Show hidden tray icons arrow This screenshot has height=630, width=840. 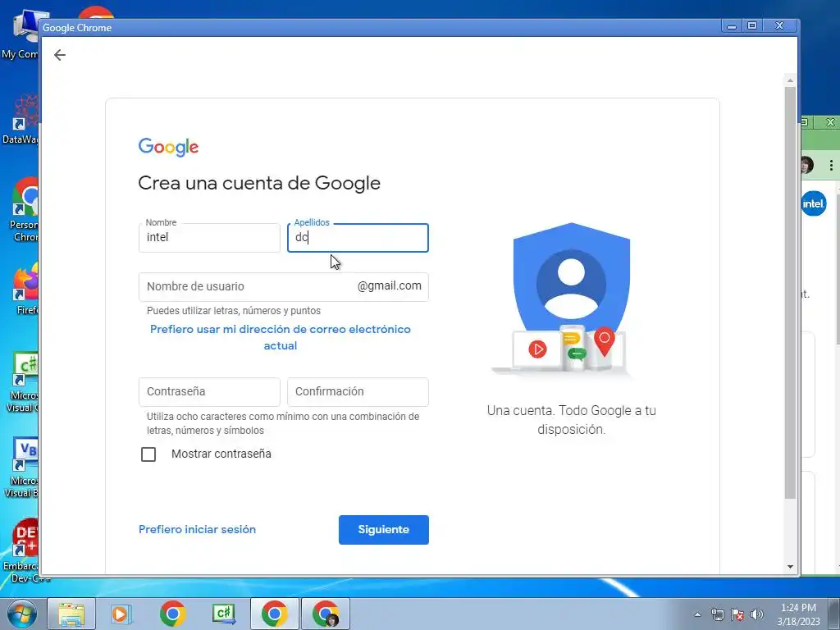click(697, 614)
